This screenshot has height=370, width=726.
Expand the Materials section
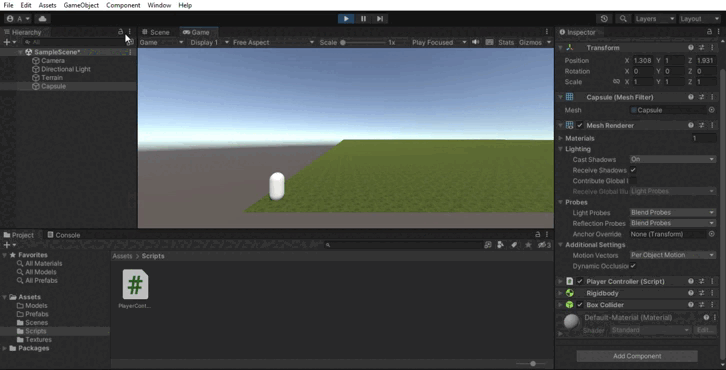click(x=561, y=138)
